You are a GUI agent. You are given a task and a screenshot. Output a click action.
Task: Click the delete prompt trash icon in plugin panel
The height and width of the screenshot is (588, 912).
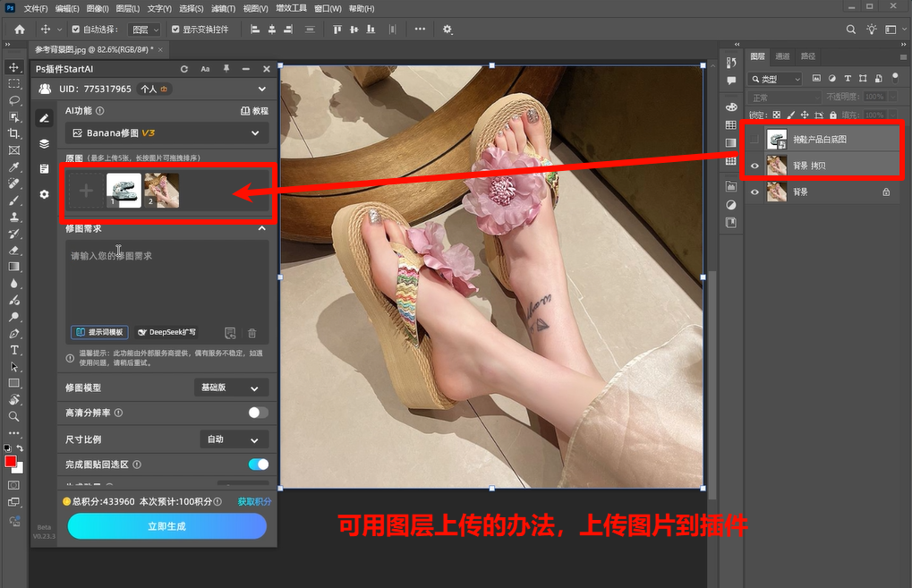click(252, 332)
